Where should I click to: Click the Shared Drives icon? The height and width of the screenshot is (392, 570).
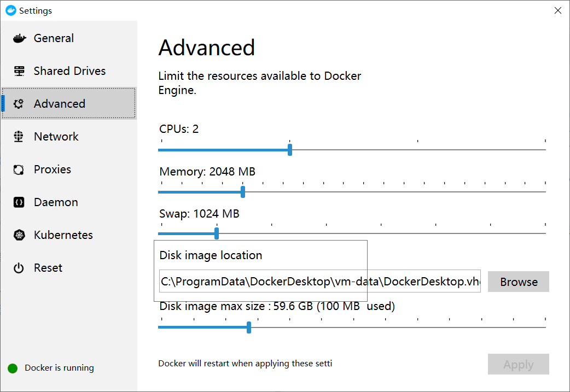point(19,71)
